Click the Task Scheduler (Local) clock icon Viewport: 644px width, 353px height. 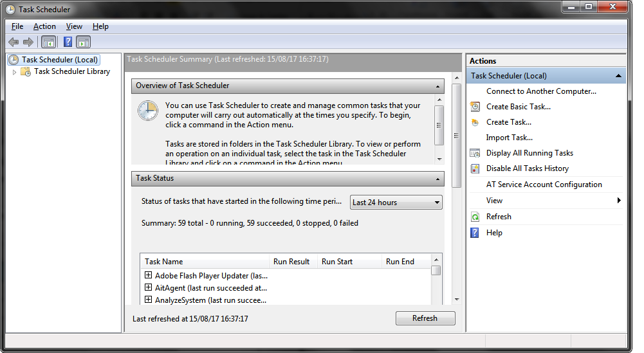pos(14,60)
